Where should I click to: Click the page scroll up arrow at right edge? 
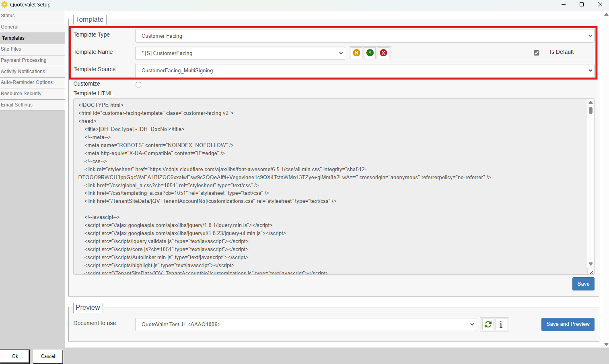point(606,14)
